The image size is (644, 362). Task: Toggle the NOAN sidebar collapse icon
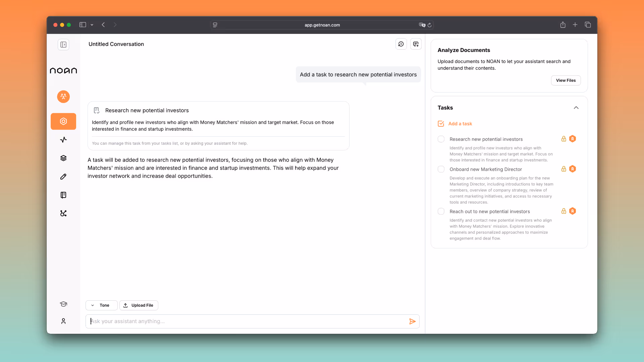63,45
